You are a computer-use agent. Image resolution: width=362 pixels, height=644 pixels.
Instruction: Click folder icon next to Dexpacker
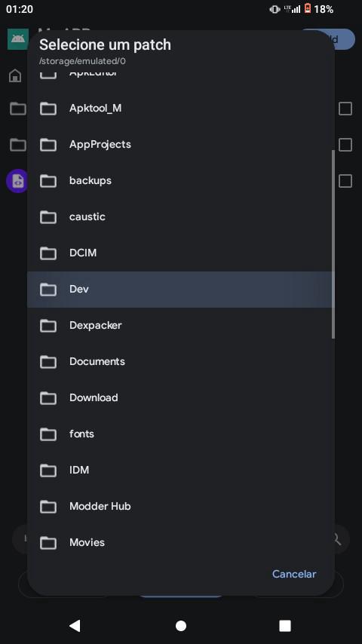tap(48, 325)
